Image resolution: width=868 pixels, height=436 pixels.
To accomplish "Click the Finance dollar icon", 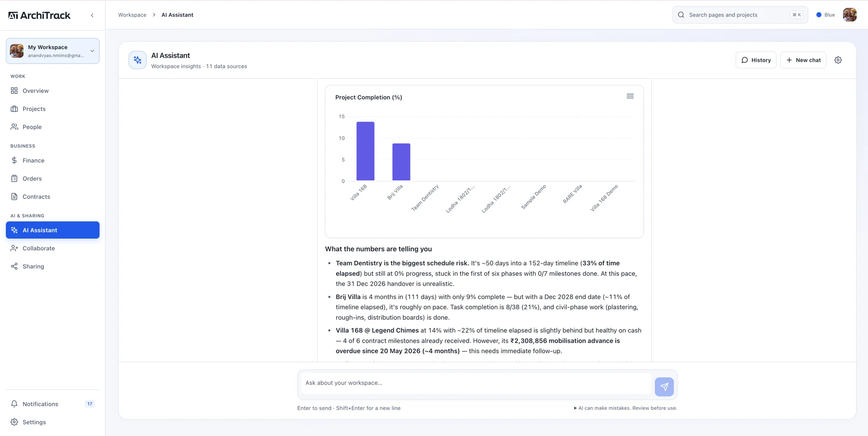I will 14,161.
